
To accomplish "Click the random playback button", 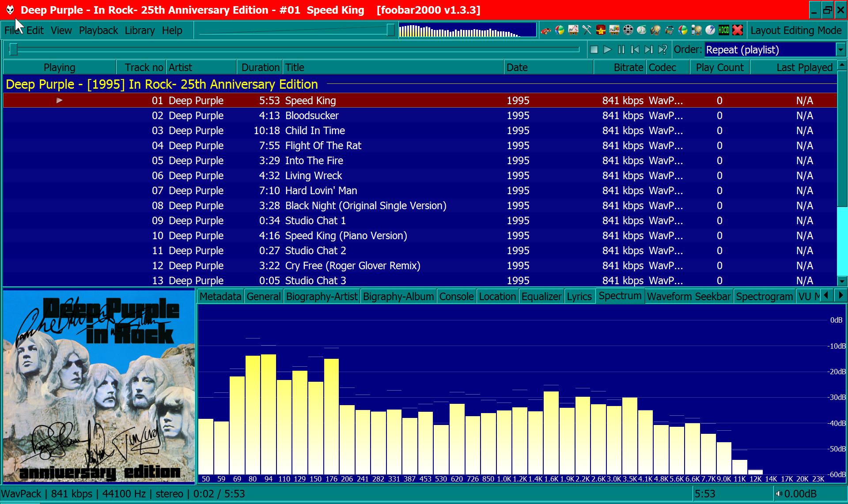I will point(662,50).
